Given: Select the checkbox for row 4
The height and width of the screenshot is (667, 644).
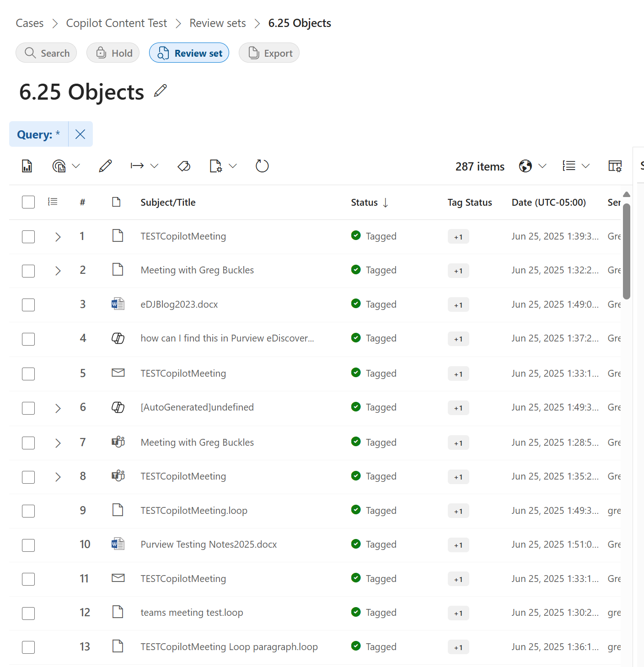Looking at the screenshot, I should (28, 339).
